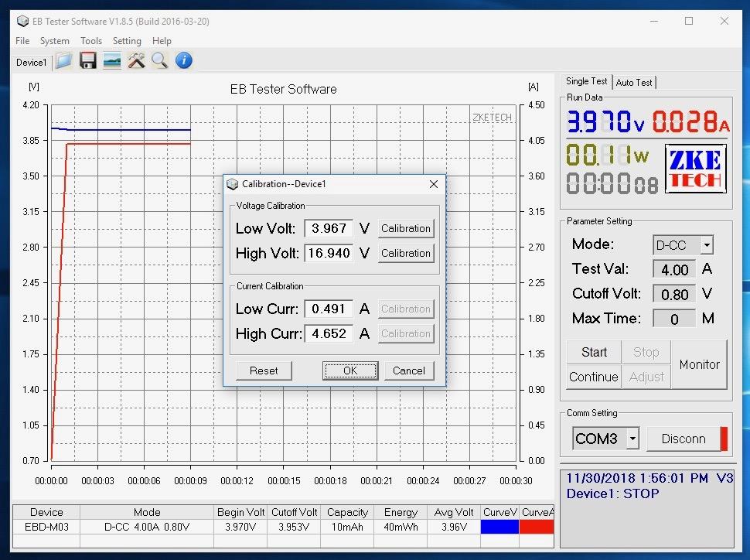Click the blue CurveV color swatch
Image resolution: width=750 pixels, height=560 pixels.
[499, 527]
